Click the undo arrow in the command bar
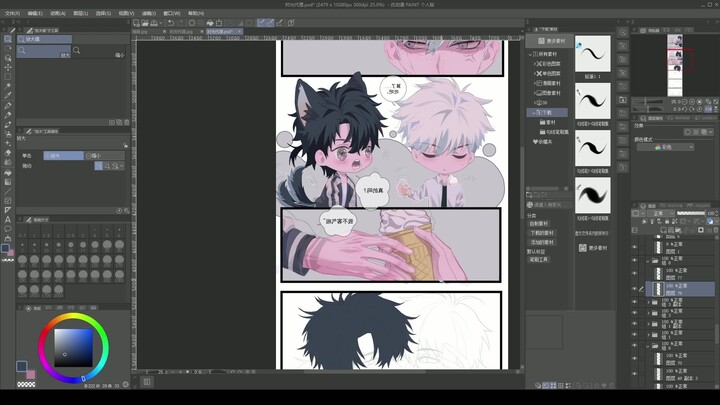 pyautogui.click(x=171, y=22)
